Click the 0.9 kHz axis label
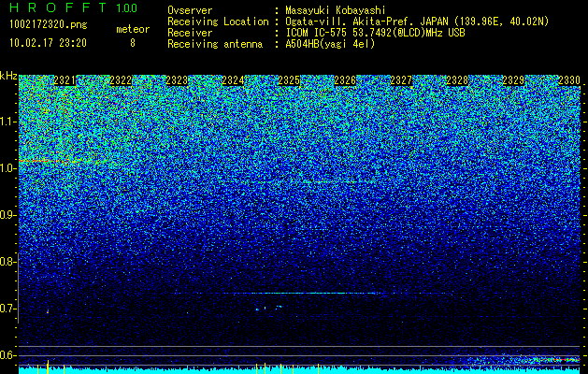588x374 pixels. [x=7, y=215]
